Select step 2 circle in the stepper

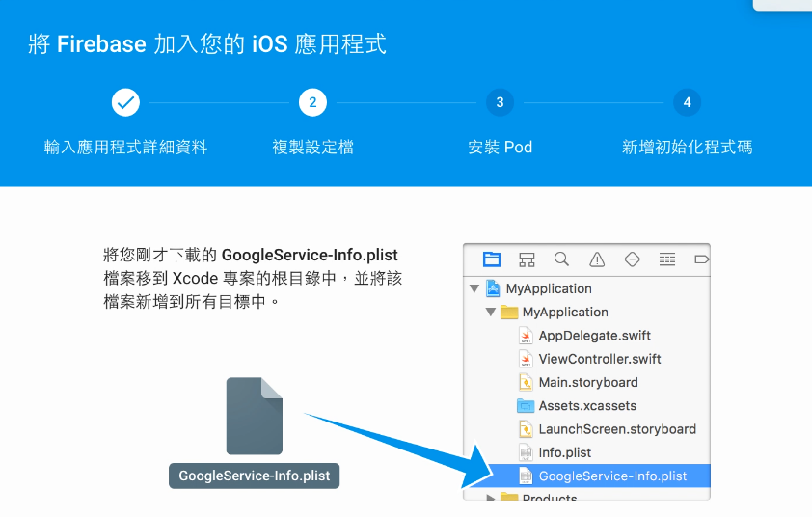[312, 102]
